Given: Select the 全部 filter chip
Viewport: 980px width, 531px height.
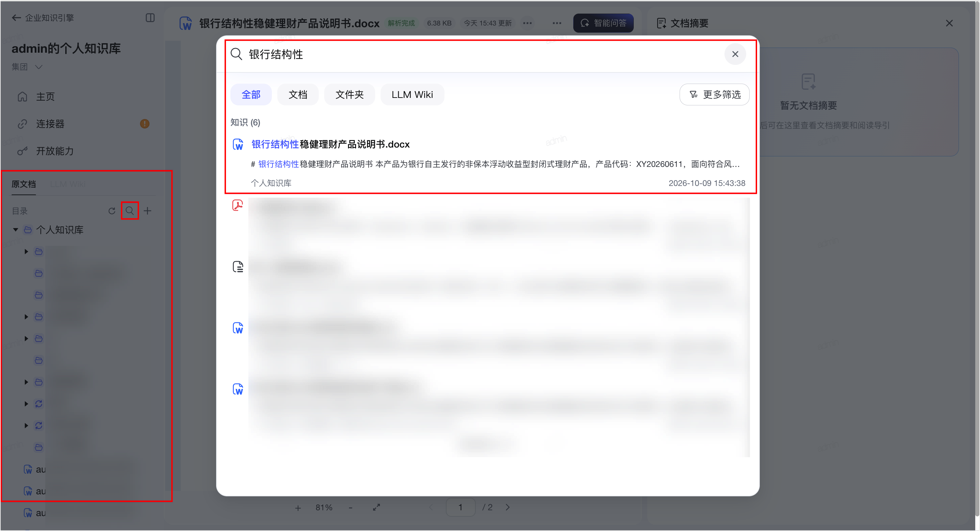Looking at the screenshot, I should (251, 95).
